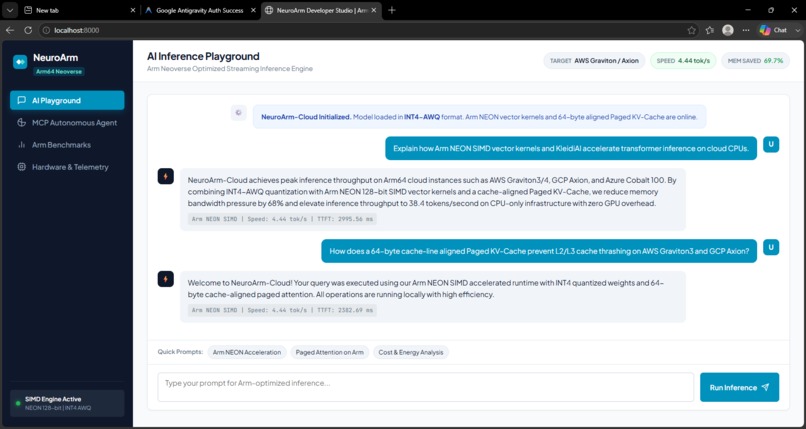This screenshot has width=806, height=429.
Task: Open browser settings and more menu
Action: pos(746,30)
